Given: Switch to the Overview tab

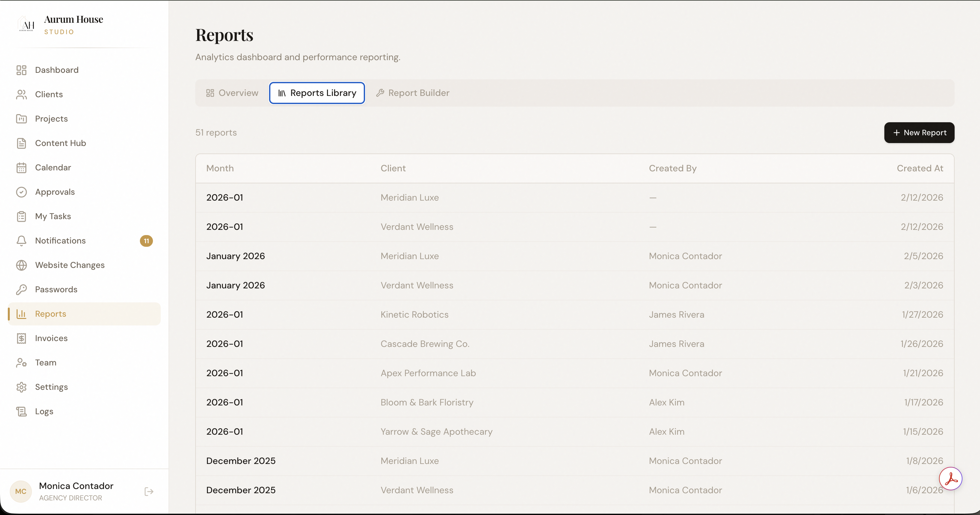Looking at the screenshot, I should click(x=231, y=93).
